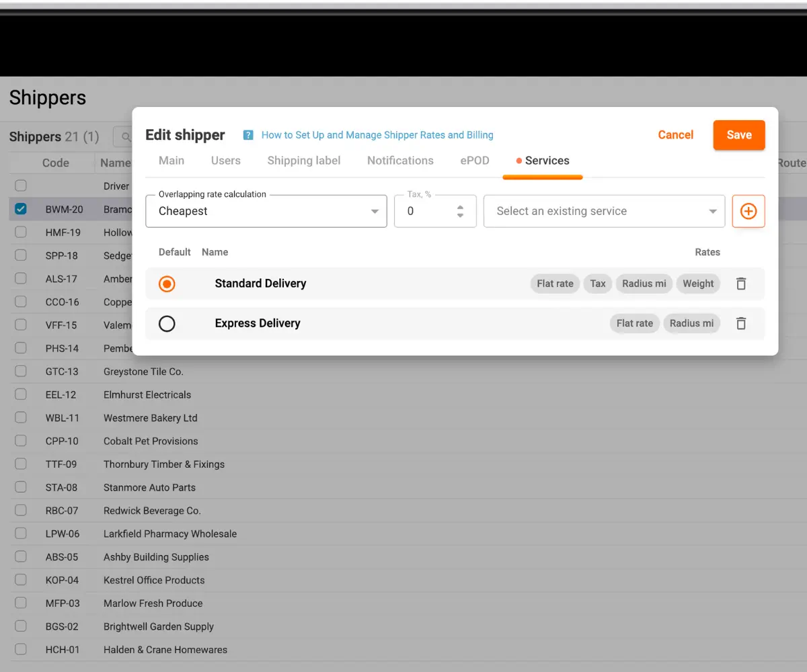
Task: Click the Flat rate tag on Express Delivery
Action: coord(635,323)
